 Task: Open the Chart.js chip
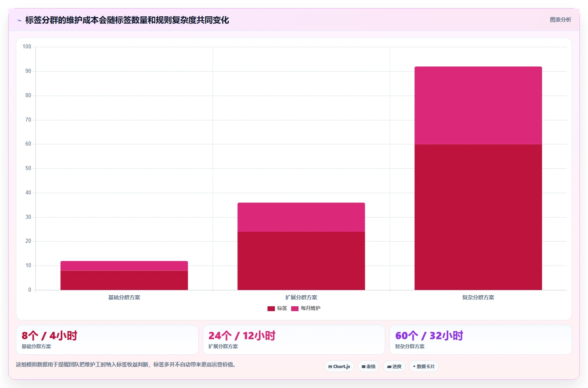coord(339,366)
